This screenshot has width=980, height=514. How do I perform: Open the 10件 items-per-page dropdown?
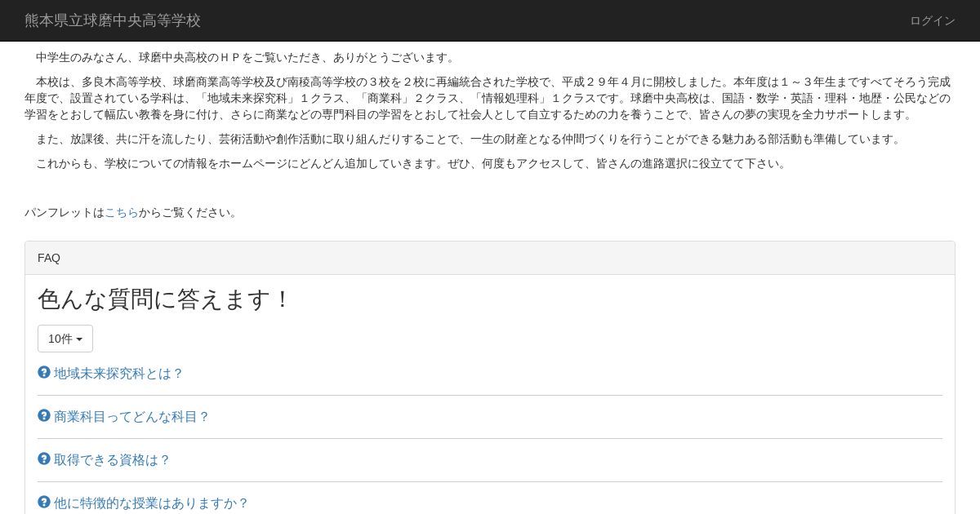65,339
